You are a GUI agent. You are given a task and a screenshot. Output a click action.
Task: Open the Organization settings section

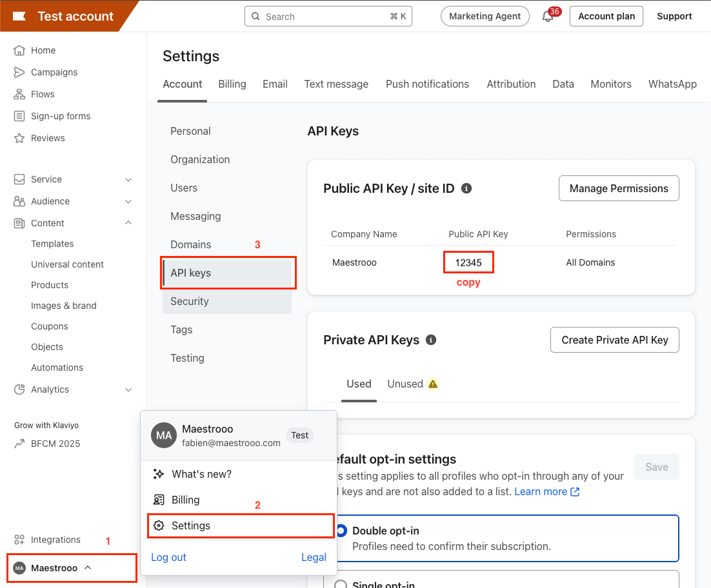tap(200, 159)
